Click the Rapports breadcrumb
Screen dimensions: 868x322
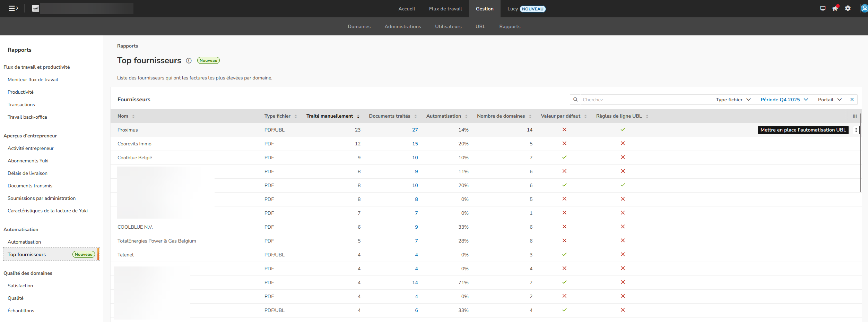point(128,46)
